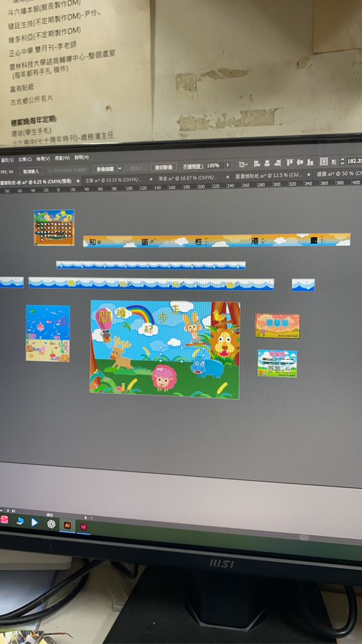Click the horizontal align left icon
Image resolution: width=362 pixels, height=644 pixels.
[256, 163]
